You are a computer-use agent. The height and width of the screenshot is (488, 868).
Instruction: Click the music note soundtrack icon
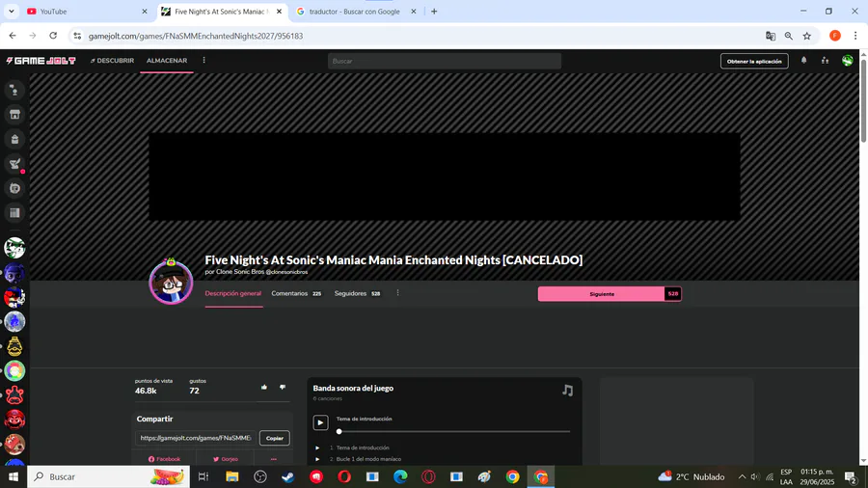(567, 390)
